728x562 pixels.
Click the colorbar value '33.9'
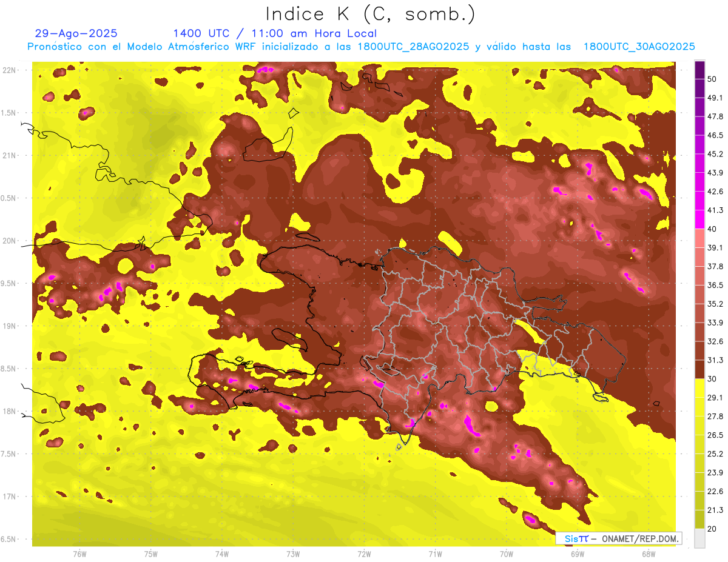[715, 323]
